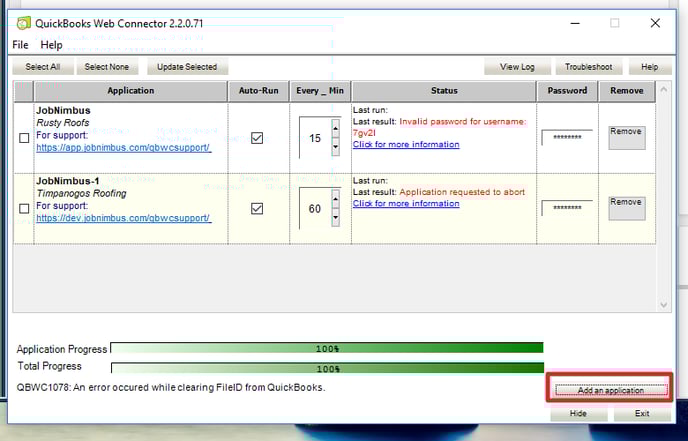Click the Status column header

(x=444, y=91)
